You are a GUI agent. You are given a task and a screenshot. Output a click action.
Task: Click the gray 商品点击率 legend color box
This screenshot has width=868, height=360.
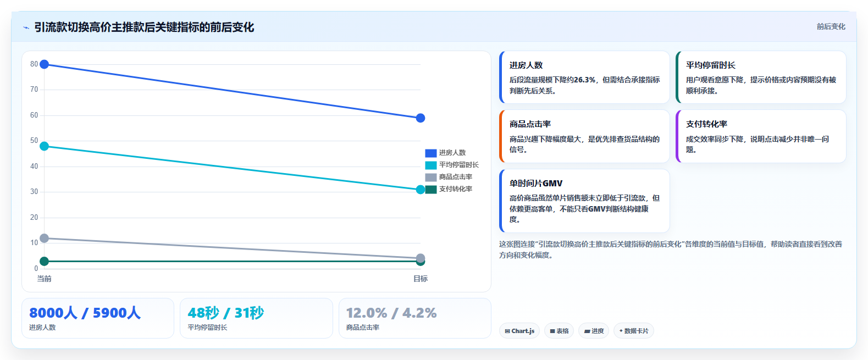click(x=431, y=177)
